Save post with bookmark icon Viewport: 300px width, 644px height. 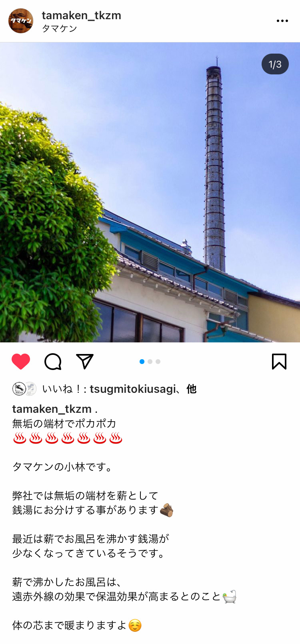click(x=279, y=362)
